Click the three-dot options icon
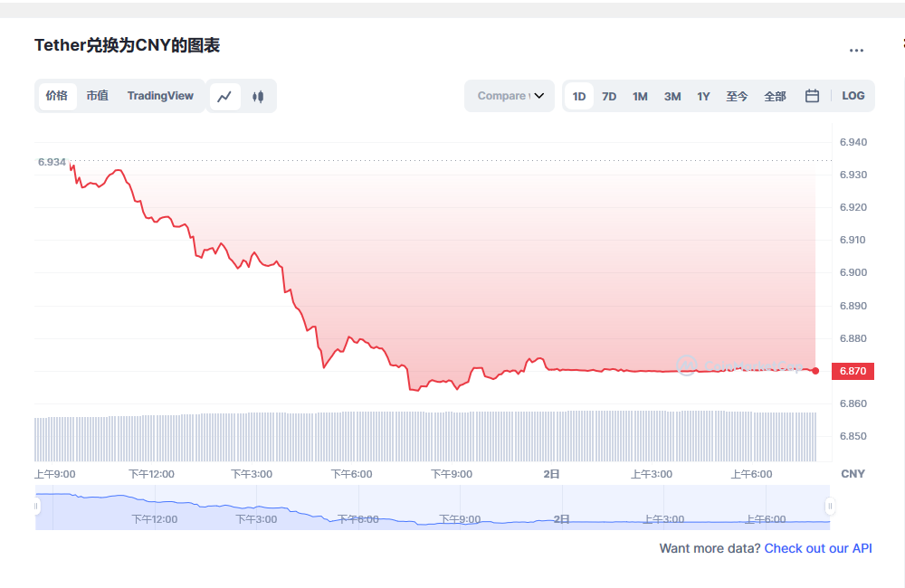Viewport: 905px width, 588px height. 855,50
